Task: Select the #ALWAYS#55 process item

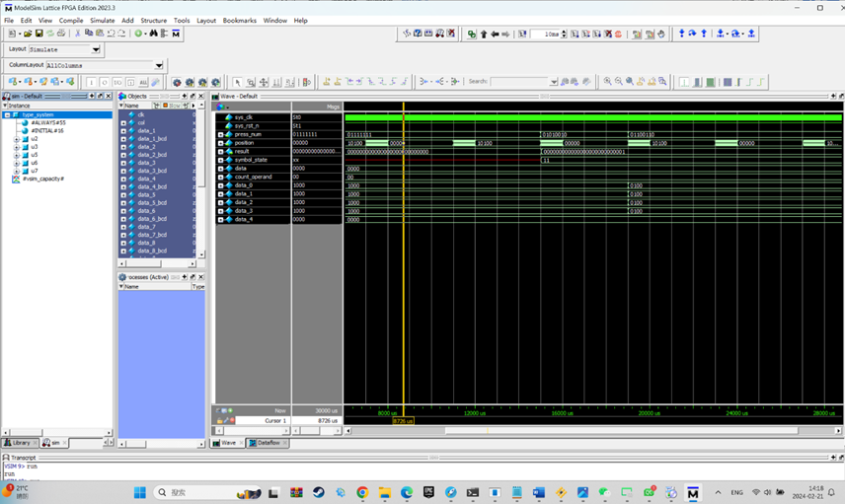Action: [48, 122]
